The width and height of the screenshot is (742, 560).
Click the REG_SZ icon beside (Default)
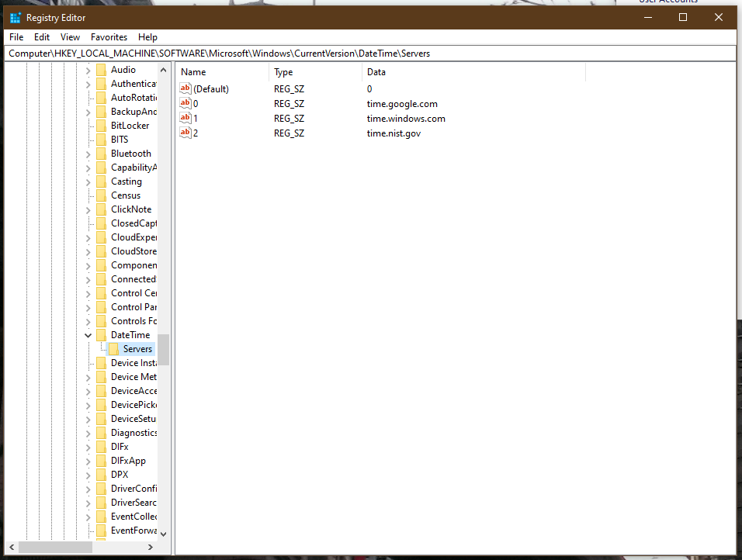coord(185,88)
